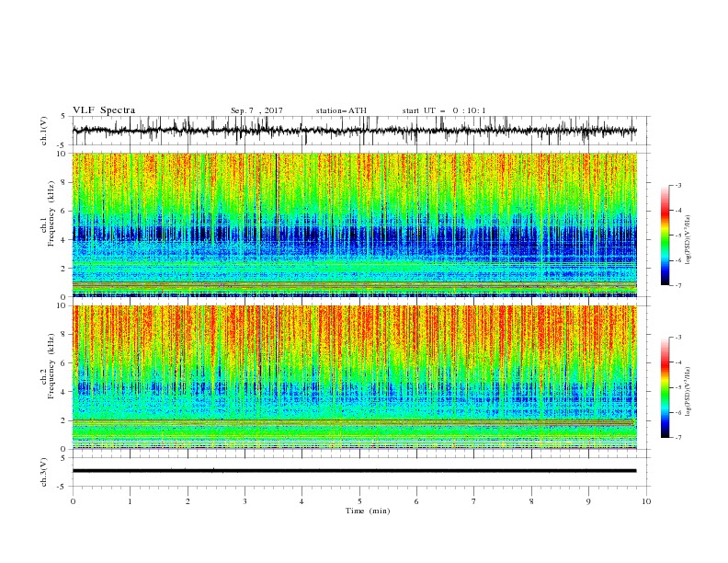The width and height of the screenshot is (728, 563).
Task: Click the ch.1 color bar 'log(PSD)(V²/Hz)' label
Action: pos(688,240)
